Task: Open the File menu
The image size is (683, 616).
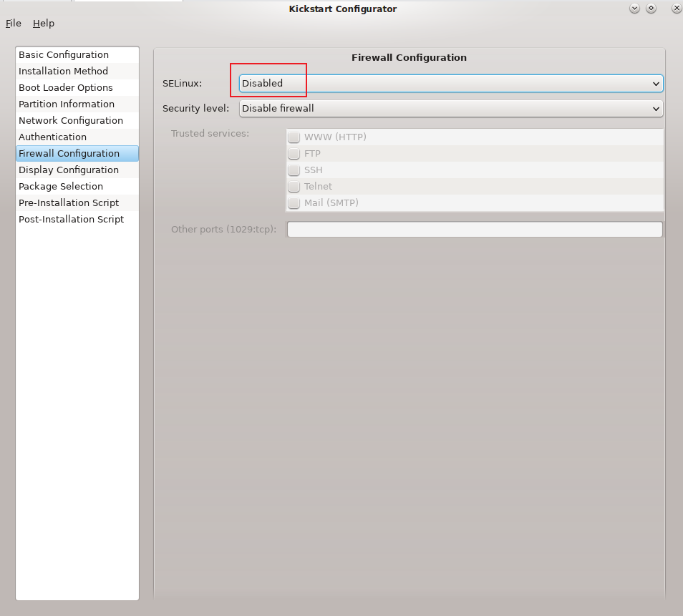Action: tap(13, 23)
